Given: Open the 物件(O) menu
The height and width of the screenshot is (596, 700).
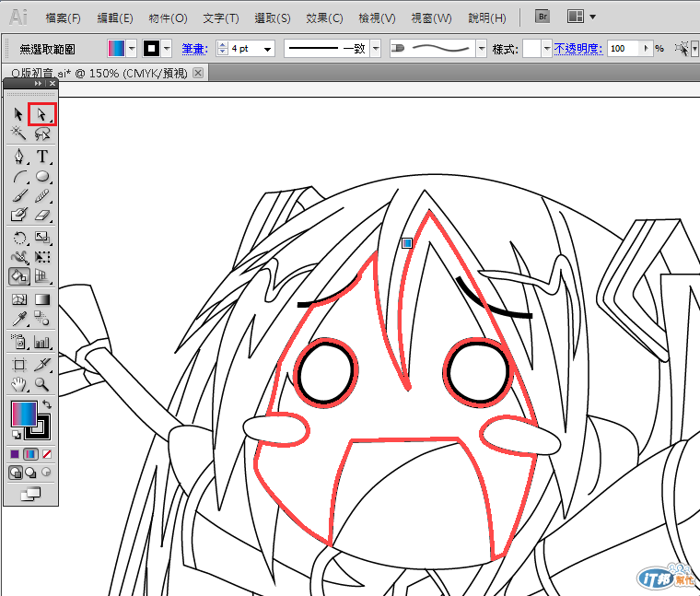Looking at the screenshot, I should 168,18.
